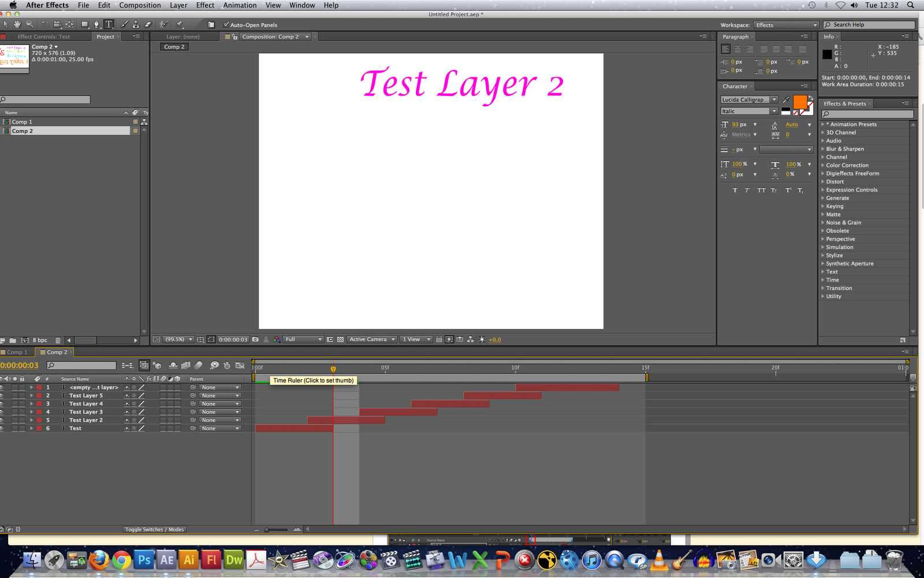Image resolution: width=924 pixels, height=578 pixels.
Task: Select the Zoom tool
Action: click(29, 24)
